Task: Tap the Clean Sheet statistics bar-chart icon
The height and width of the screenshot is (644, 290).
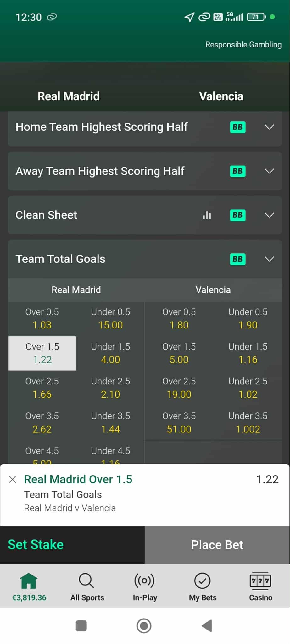Action: point(207,215)
